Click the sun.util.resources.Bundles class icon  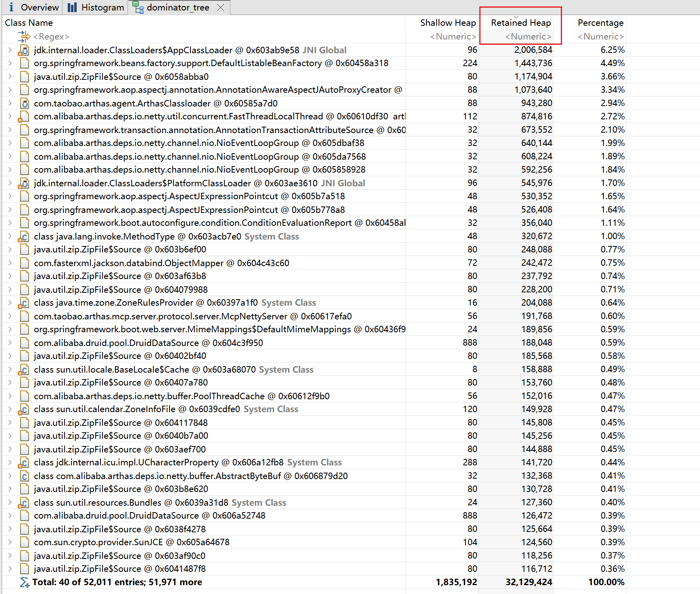24,503
